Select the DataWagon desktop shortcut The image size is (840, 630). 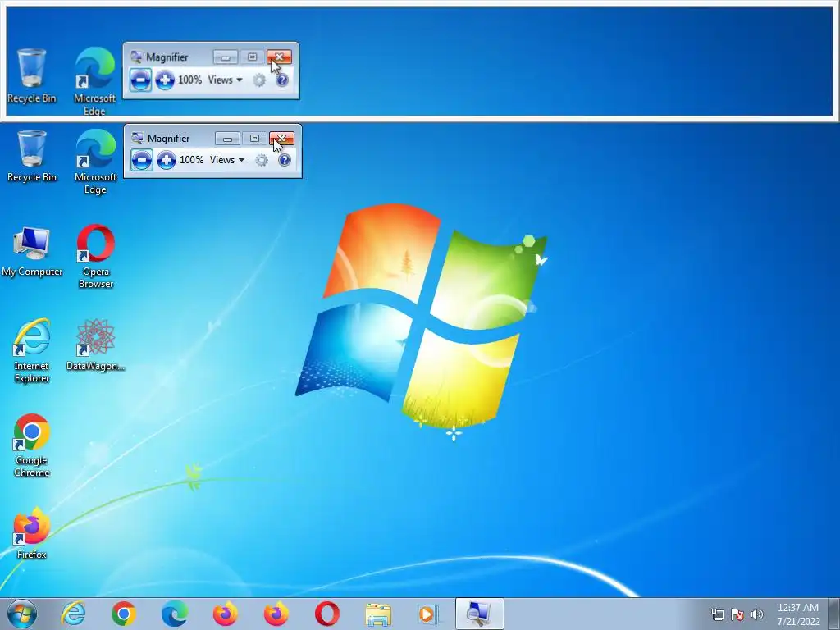pyautogui.click(x=95, y=345)
